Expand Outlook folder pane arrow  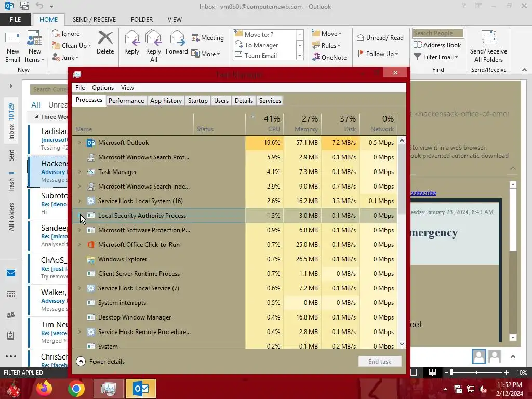point(11,86)
